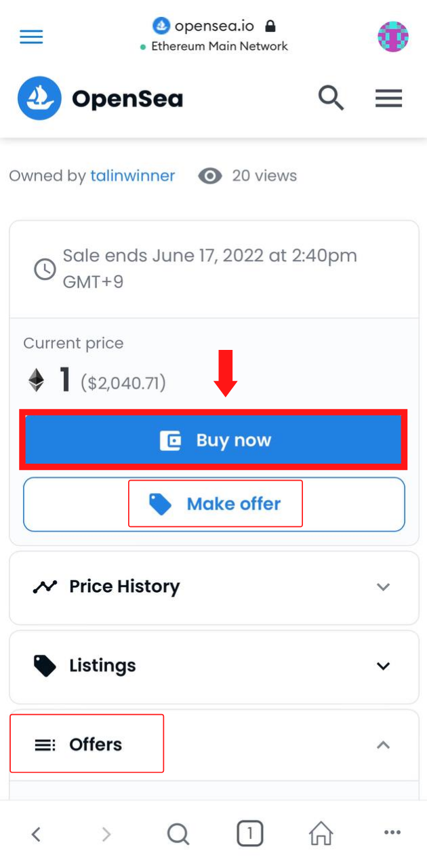This screenshot has width=427, height=868.
Task: Open owner talinwinner's profile
Action: pos(132,176)
